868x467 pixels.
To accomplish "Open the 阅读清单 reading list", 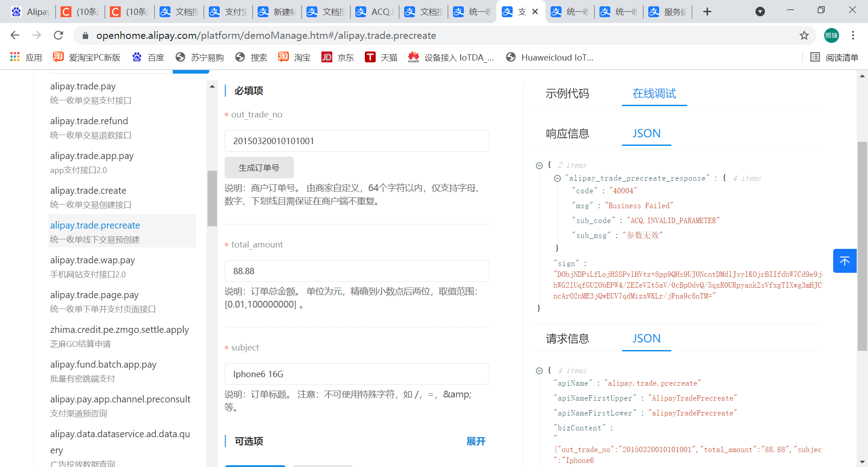I will 834,57.
